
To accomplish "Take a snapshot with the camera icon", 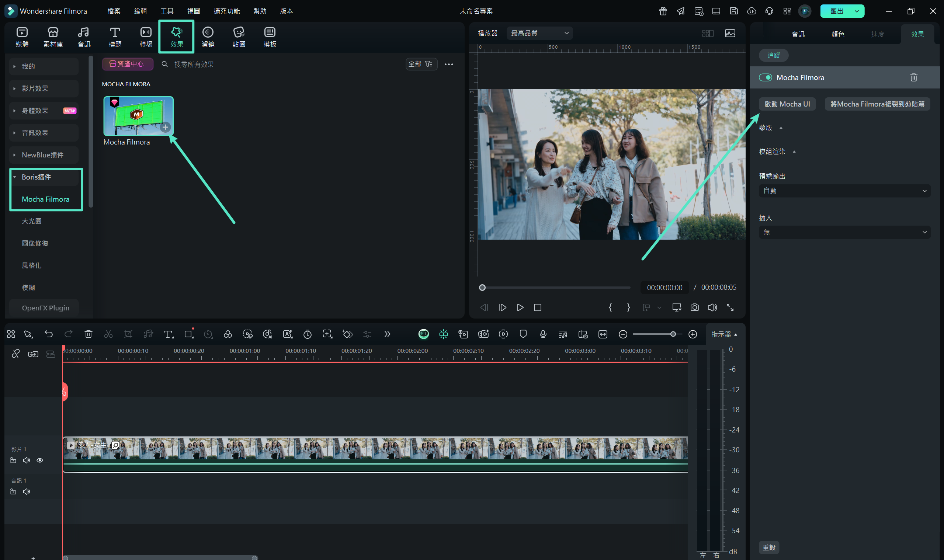I will pyautogui.click(x=694, y=307).
